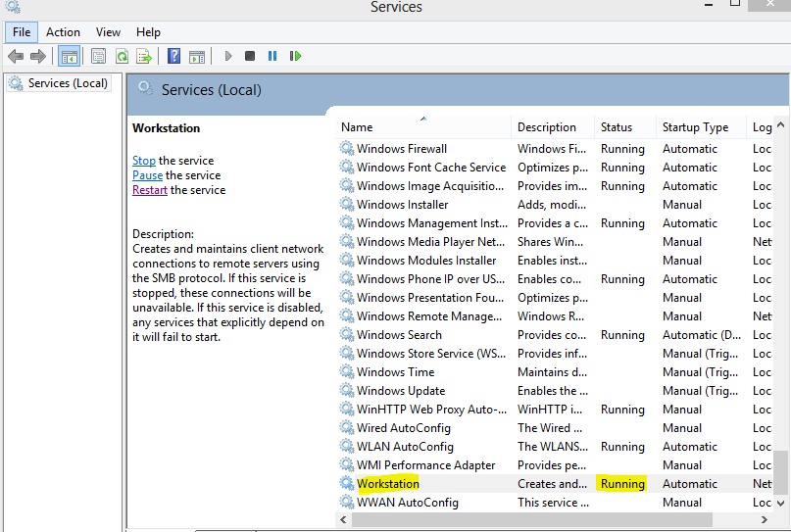791x532 pixels.
Task: Open the File menu
Action: coord(22,32)
